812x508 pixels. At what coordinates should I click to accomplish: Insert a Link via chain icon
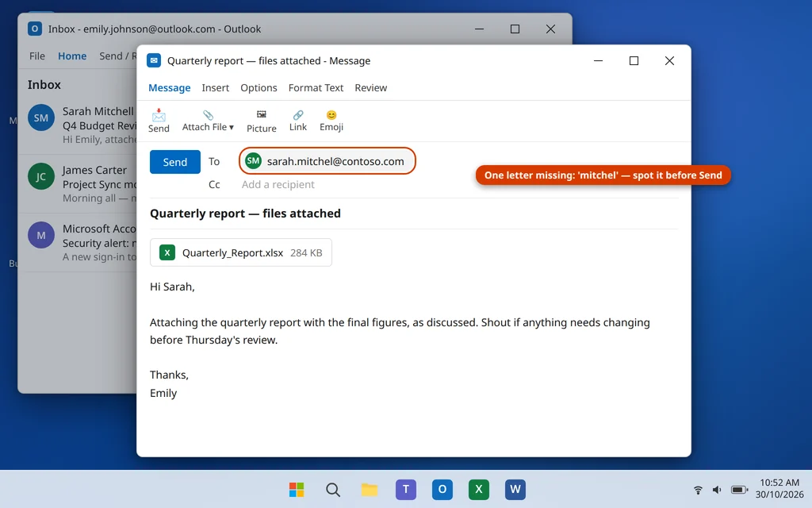coord(298,114)
